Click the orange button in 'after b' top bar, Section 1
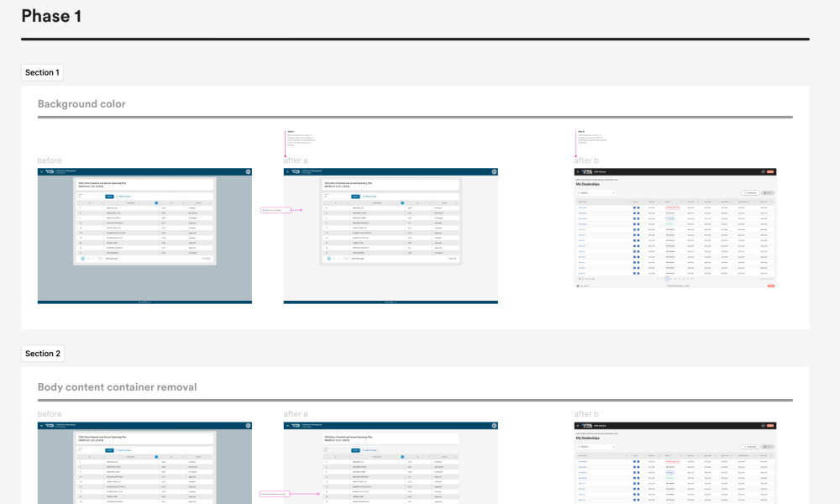 771,172
